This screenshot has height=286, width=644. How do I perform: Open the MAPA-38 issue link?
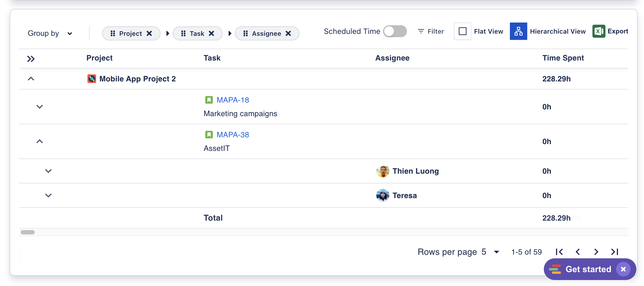(233, 135)
